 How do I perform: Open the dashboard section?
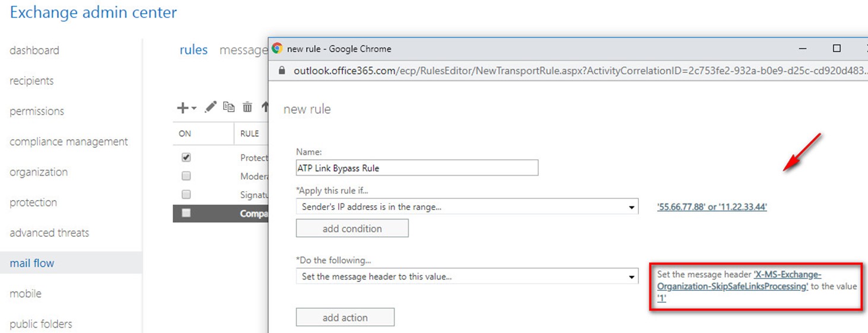[34, 50]
